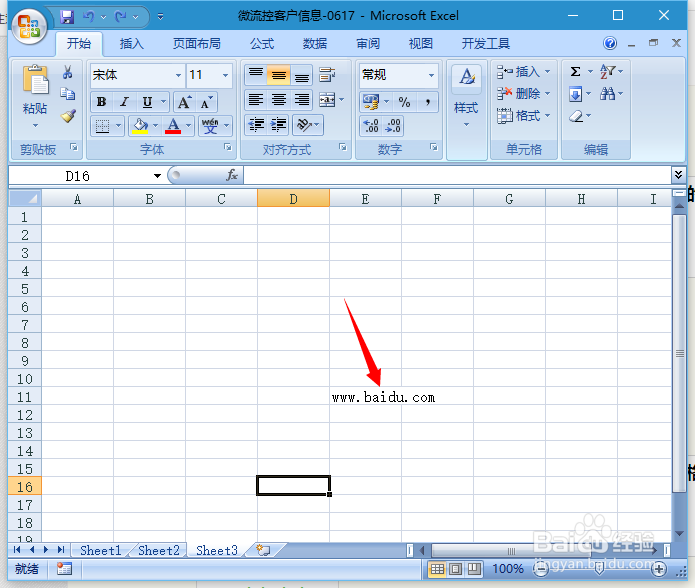
Task: Switch to Normal view in status bar
Action: tap(437, 569)
